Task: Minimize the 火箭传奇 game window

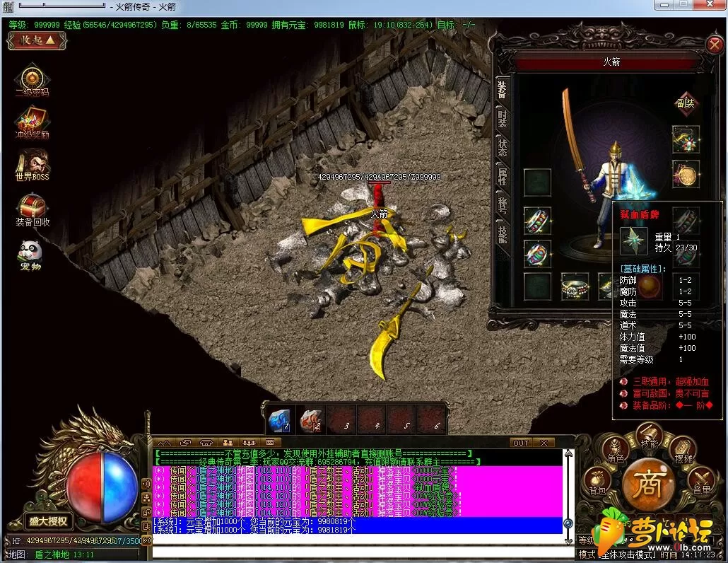Action: click(x=664, y=5)
